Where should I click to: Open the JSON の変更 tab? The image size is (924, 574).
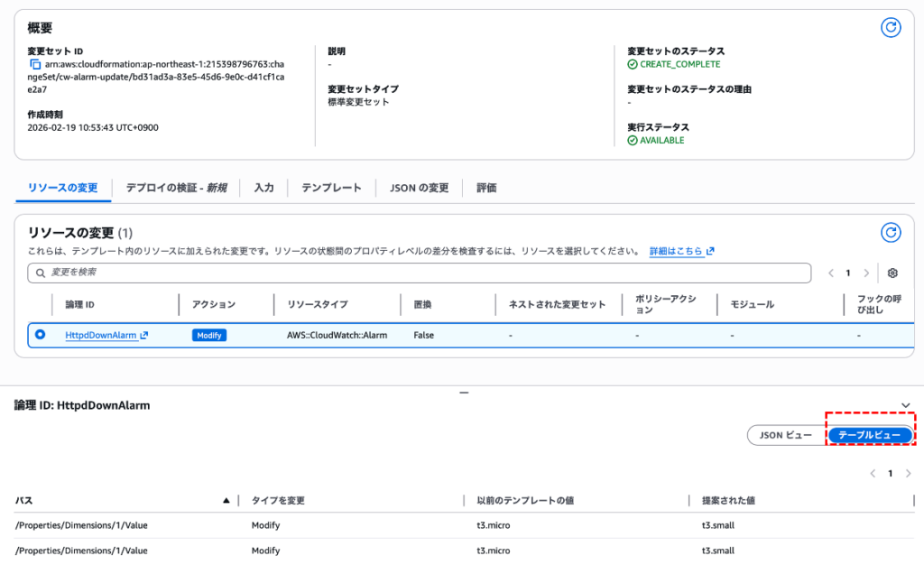click(x=419, y=188)
